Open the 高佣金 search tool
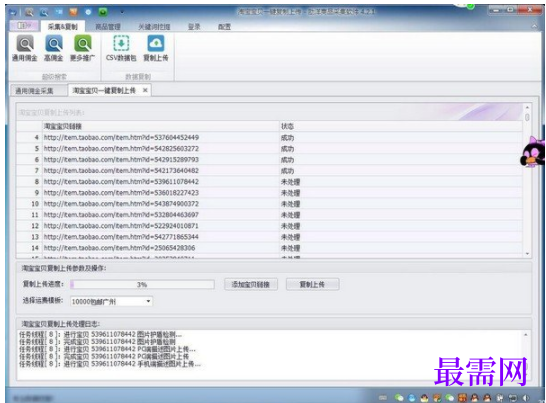Image resolution: width=546 pixels, height=403 pixels. (54, 48)
